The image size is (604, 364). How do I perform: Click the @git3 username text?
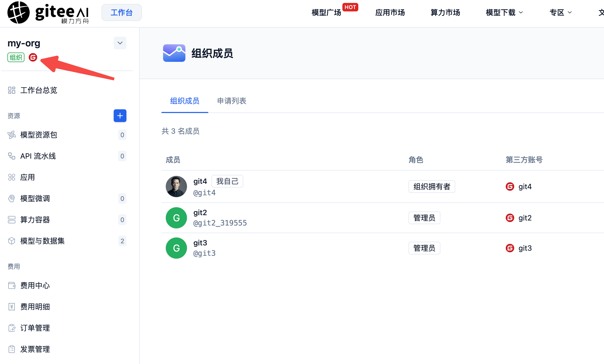point(204,253)
